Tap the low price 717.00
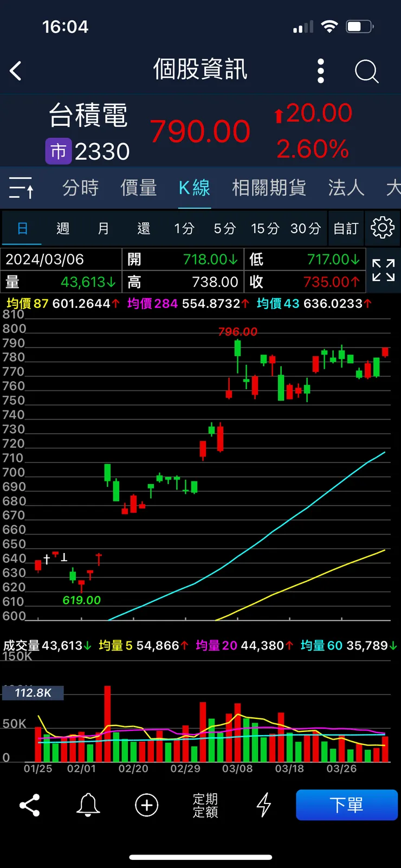 click(x=333, y=259)
